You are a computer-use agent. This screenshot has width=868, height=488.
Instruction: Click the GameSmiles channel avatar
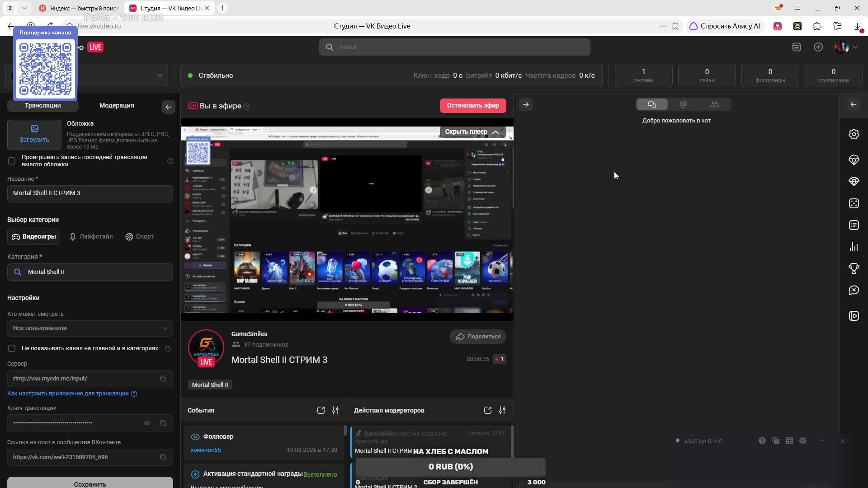coord(206,348)
